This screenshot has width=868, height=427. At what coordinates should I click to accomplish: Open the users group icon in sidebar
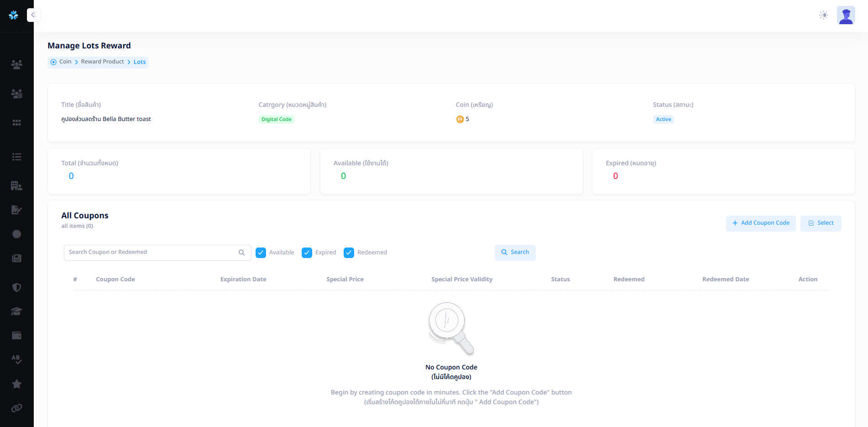pos(16,64)
